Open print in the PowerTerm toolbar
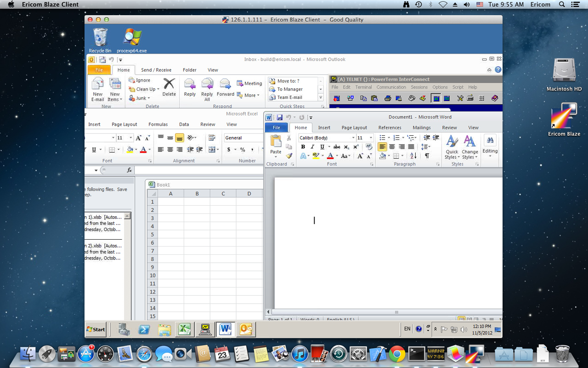 point(388,98)
